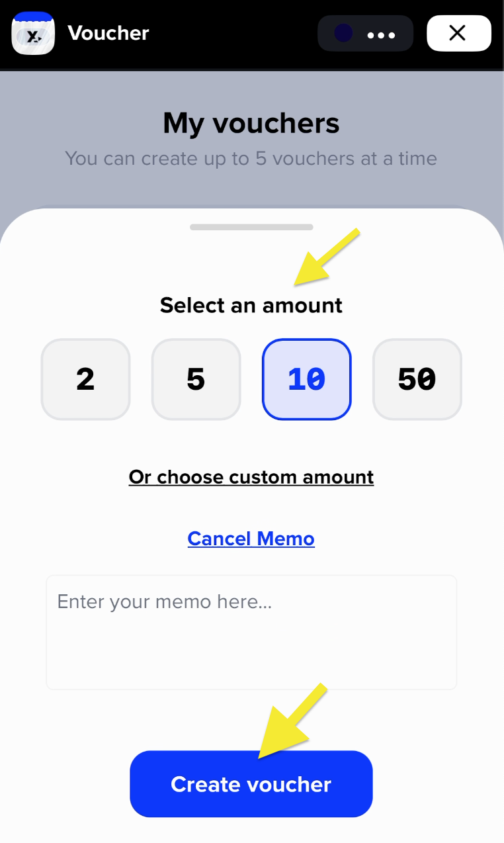This screenshot has height=843, width=504.
Task: Close the Voucher mini app with the X
Action: point(458,33)
